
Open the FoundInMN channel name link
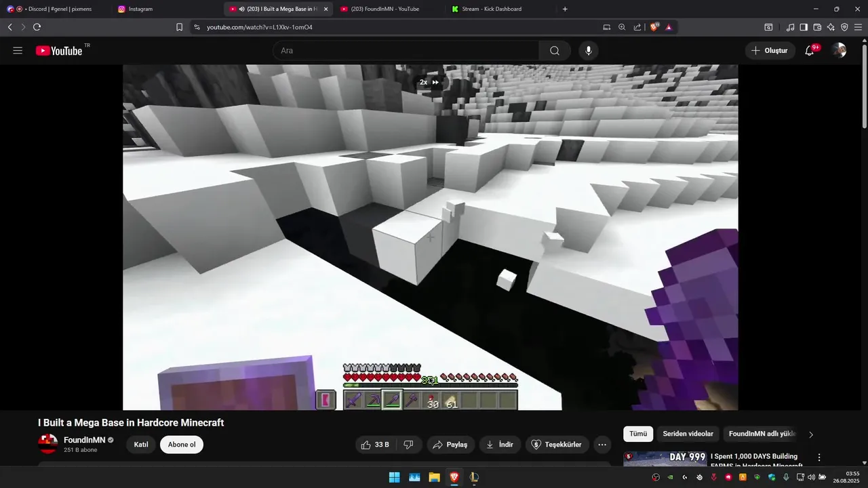point(85,440)
